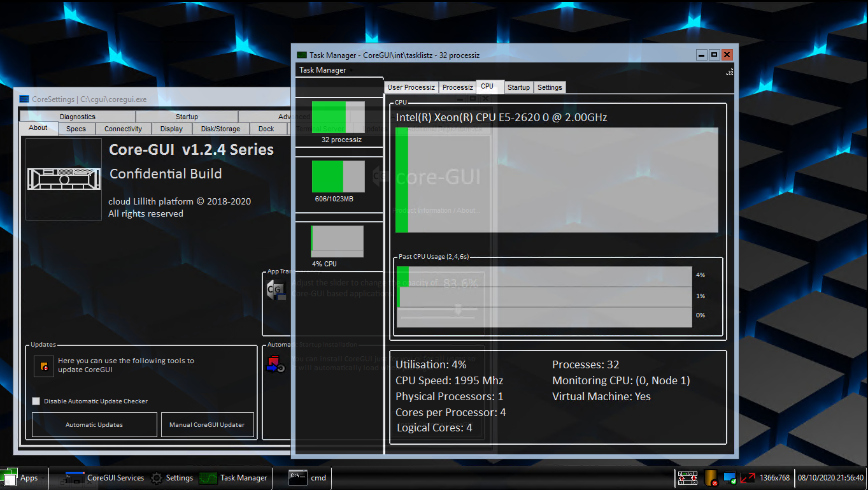Click the 4% label beside past usage graph
Screen dimensions: 868x490
701,275
